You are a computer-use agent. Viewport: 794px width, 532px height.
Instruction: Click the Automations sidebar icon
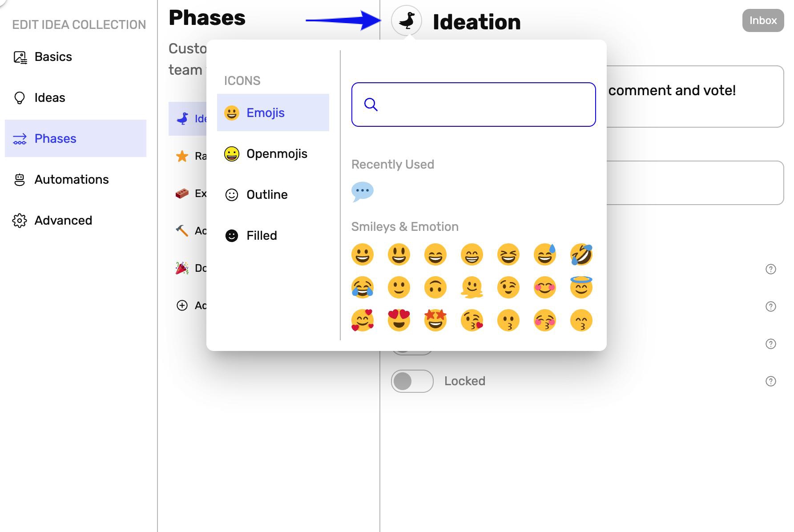pos(19,179)
